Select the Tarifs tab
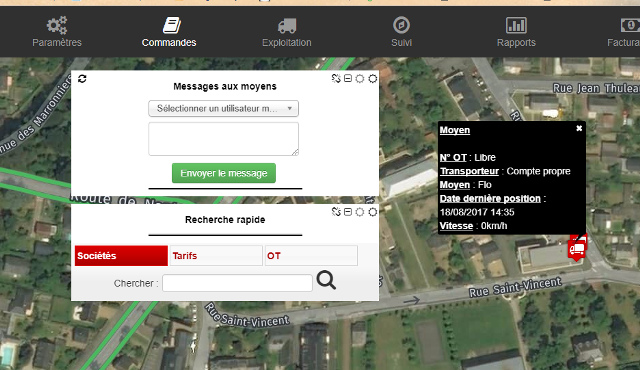640x370 pixels. [216, 256]
